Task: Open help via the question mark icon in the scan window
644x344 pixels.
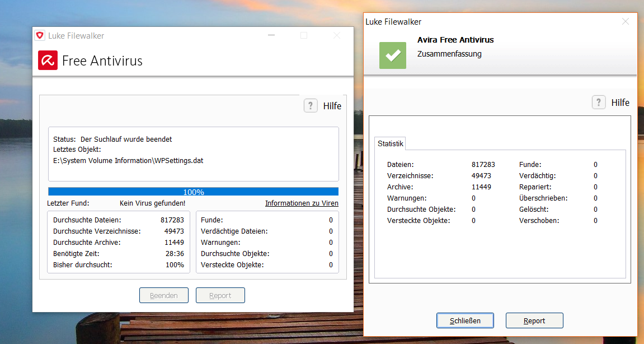Action: 311,106
